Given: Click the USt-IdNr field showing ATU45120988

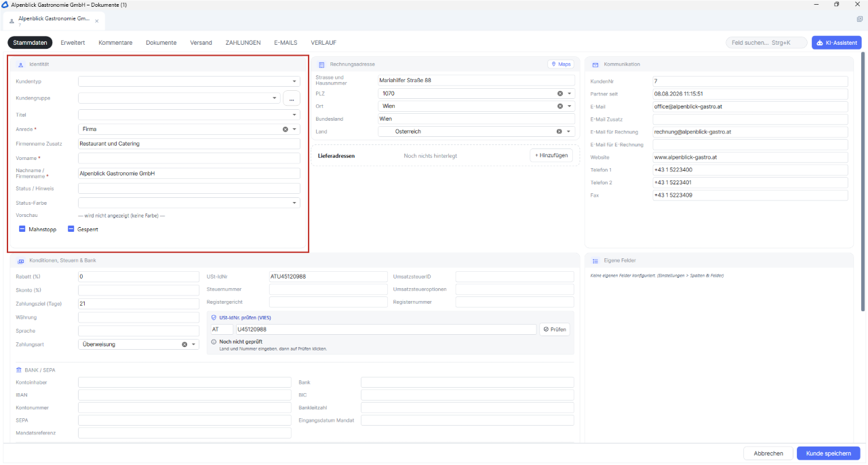Looking at the screenshot, I should (x=328, y=277).
